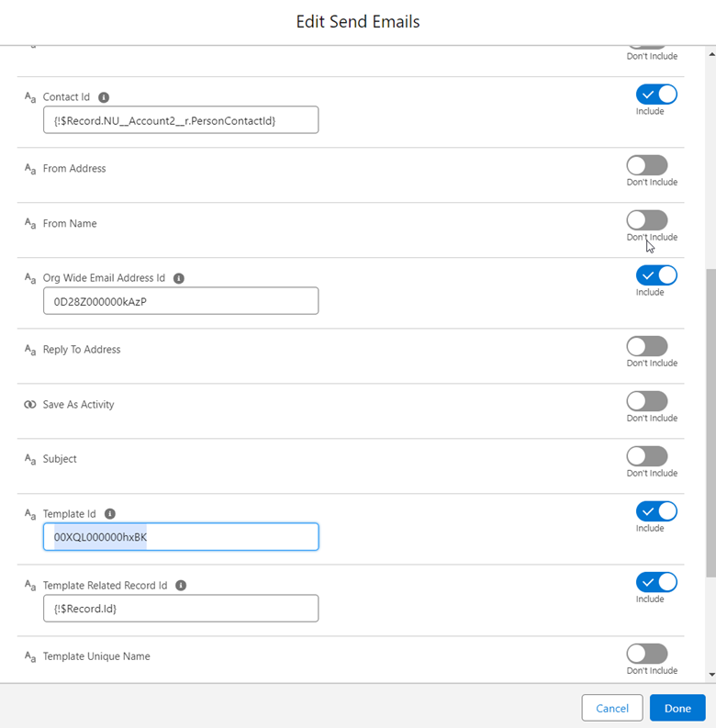
Task: Click the info icon next to Contact Id
Action: (104, 97)
